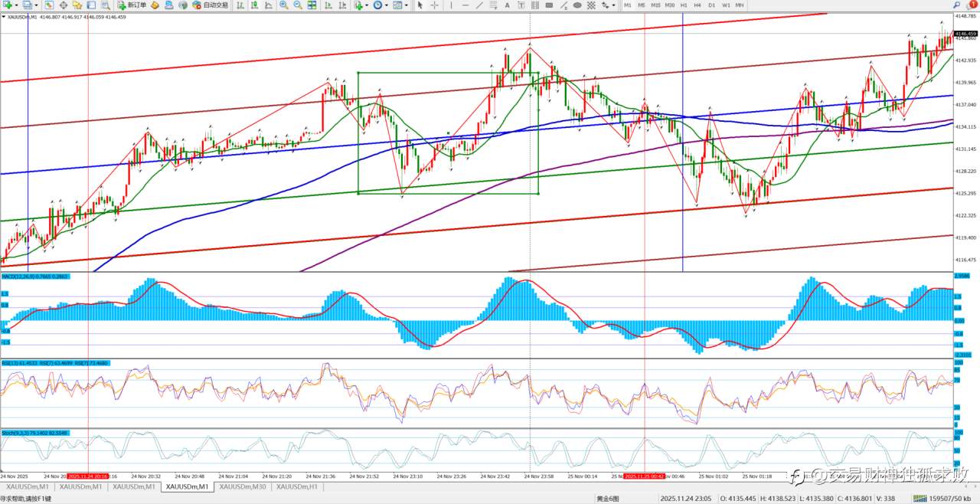Open the Strategy Tester magnifier icon
The height and width of the screenshot is (504, 980).
(x=106, y=5)
